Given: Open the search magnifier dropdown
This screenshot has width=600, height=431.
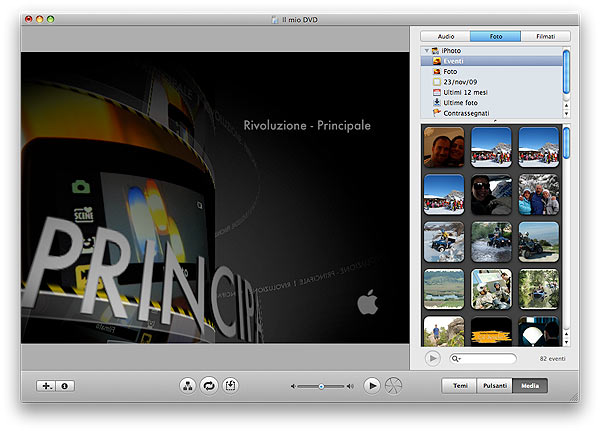Looking at the screenshot, I should 456,359.
